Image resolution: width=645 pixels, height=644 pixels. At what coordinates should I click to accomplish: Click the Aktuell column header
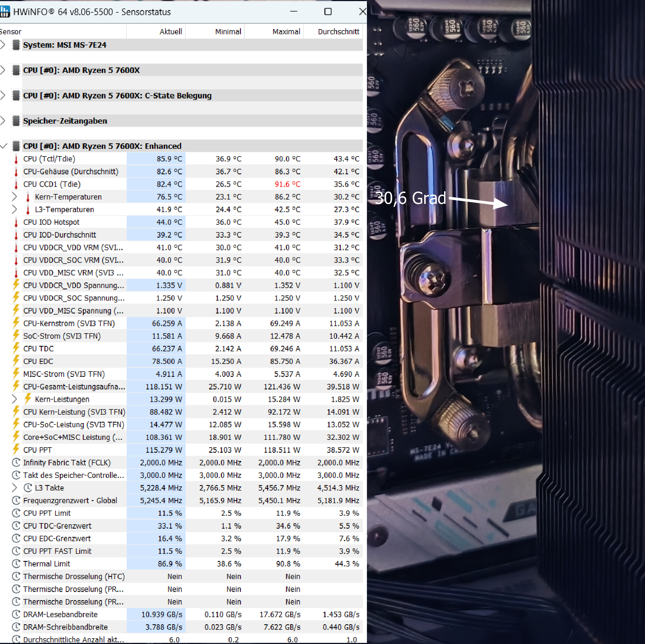(x=170, y=32)
